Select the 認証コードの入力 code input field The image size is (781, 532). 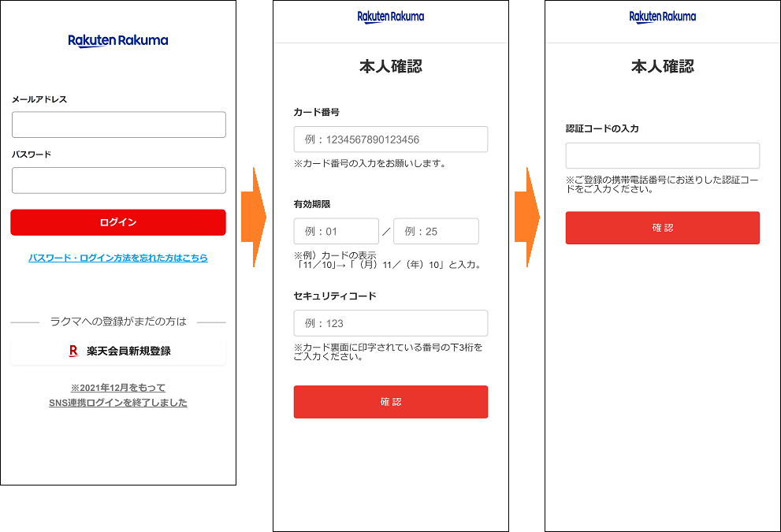[x=662, y=155]
